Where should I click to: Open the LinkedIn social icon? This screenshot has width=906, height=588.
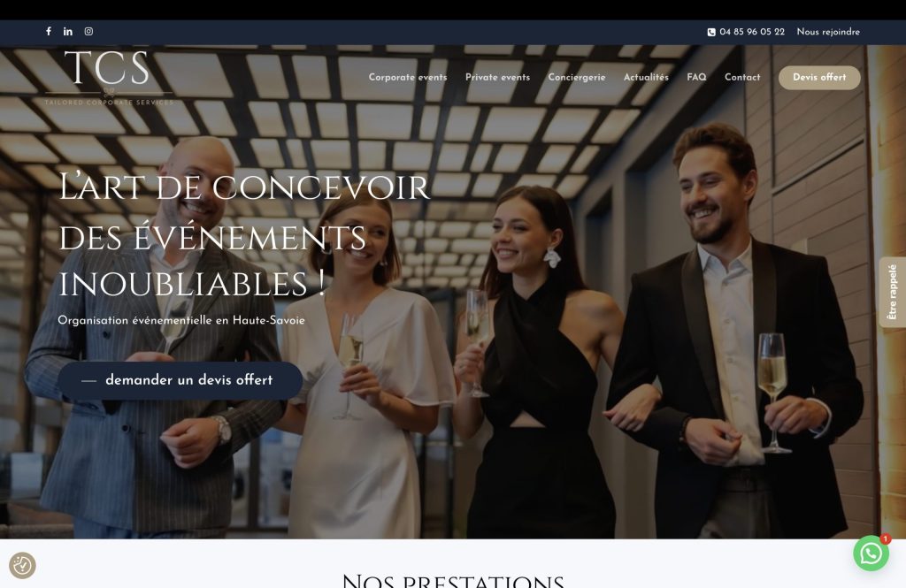click(68, 31)
